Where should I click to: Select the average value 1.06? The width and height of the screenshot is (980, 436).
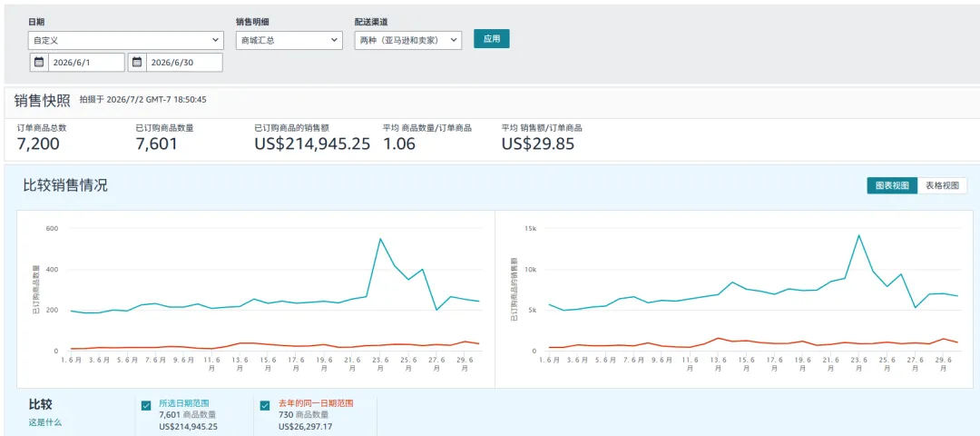398,144
